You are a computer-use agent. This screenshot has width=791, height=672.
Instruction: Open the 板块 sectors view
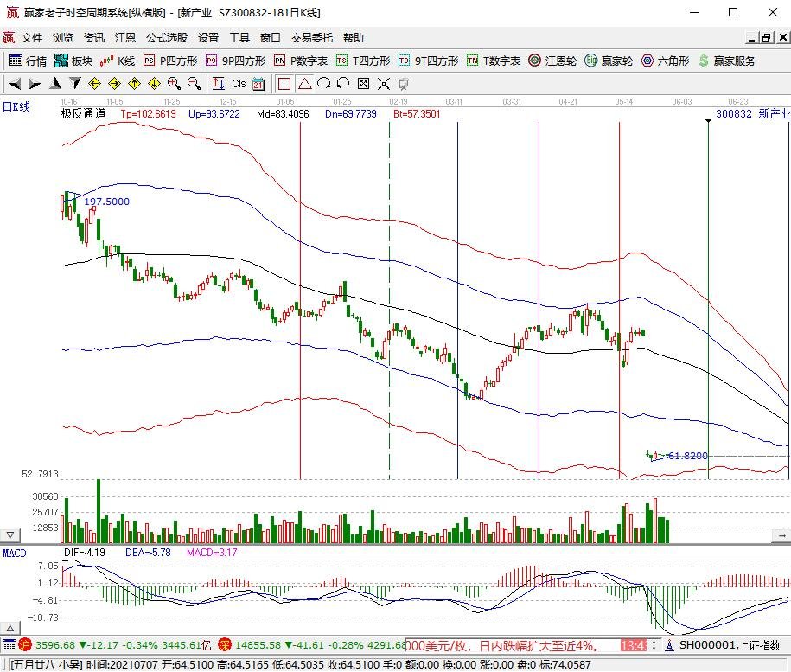[73, 61]
